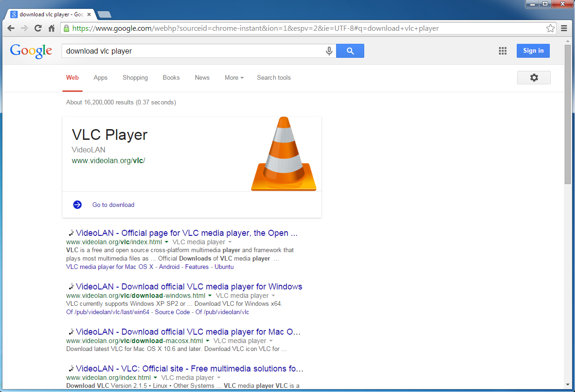
Task: Click the blue Sign in button
Action: [533, 51]
